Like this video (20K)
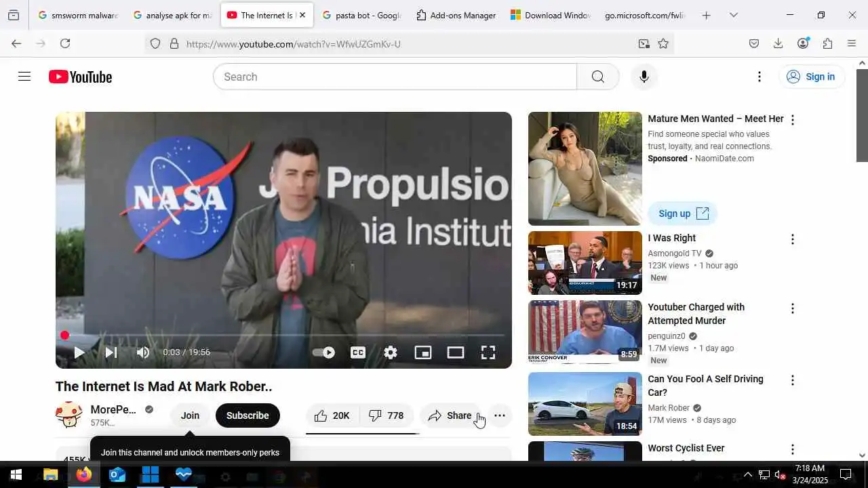The height and width of the screenshot is (488, 868). [x=332, y=415]
